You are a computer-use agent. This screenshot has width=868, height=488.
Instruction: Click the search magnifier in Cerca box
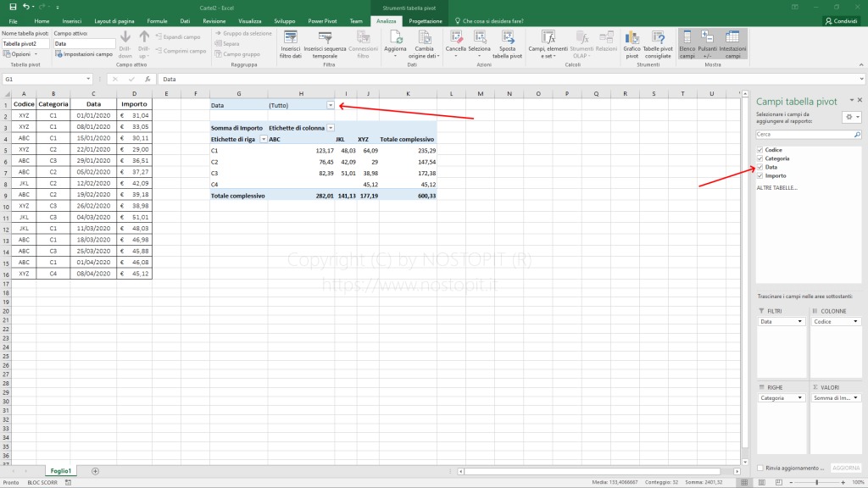(857, 135)
